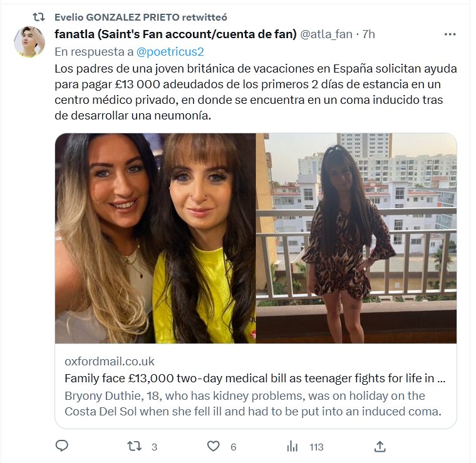Click the Bryony Duthie article description
The height and width of the screenshot is (463, 476).
(253, 404)
